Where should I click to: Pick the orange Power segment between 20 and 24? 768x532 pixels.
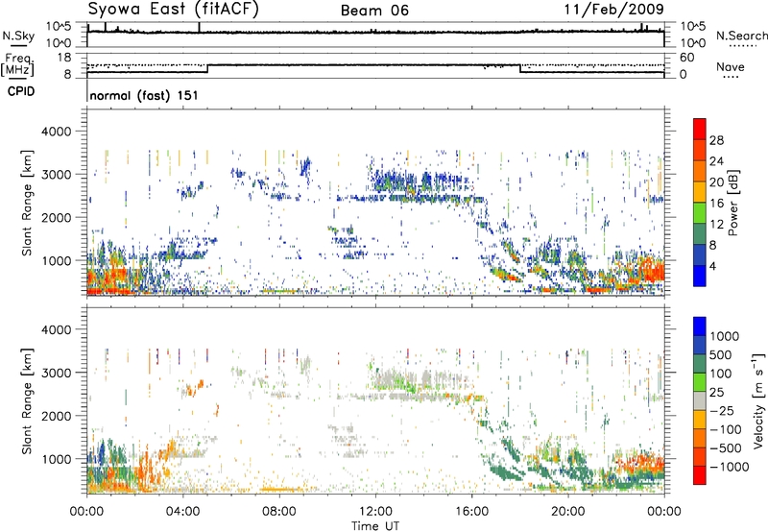[700, 171]
